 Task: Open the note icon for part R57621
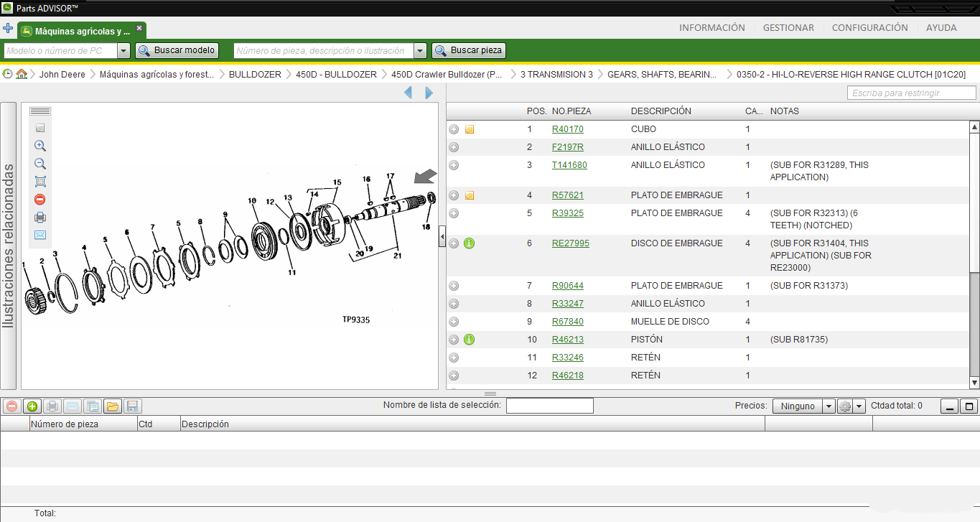(x=470, y=195)
